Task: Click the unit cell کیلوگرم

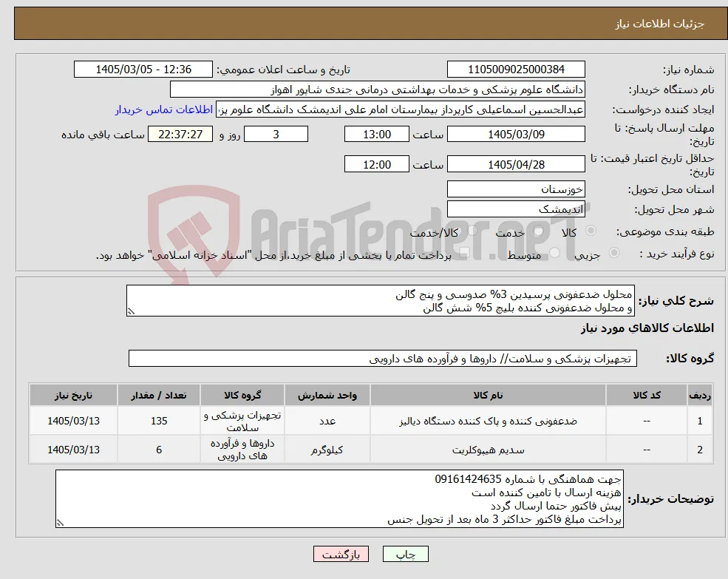Action: tap(327, 450)
